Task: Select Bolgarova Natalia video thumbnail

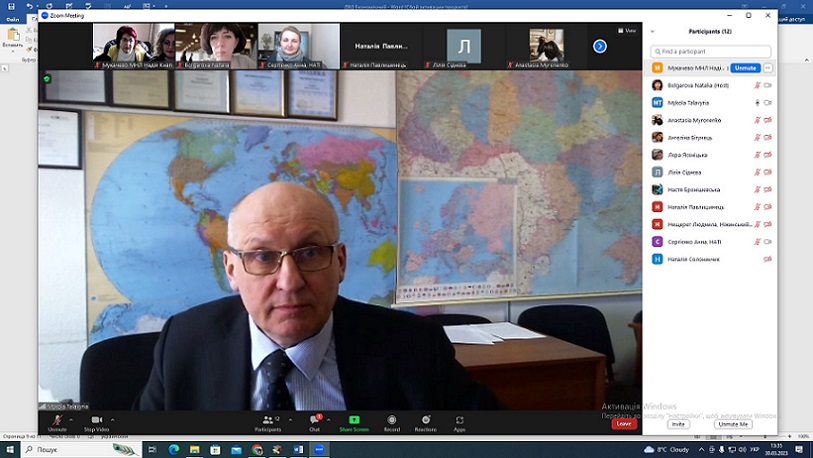Action: [216, 46]
